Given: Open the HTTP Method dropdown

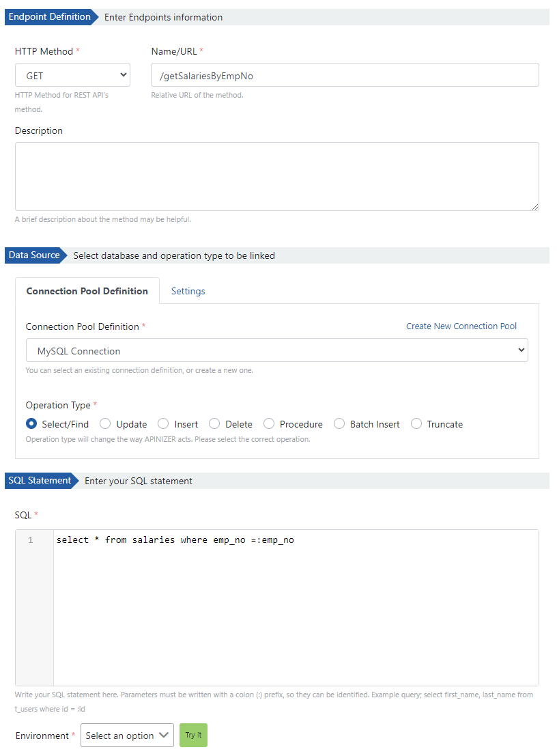Looking at the screenshot, I should click(x=72, y=74).
